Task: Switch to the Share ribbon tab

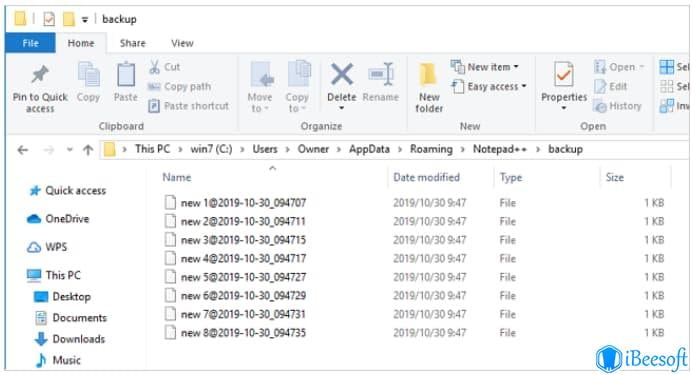Action: pyautogui.click(x=132, y=43)
